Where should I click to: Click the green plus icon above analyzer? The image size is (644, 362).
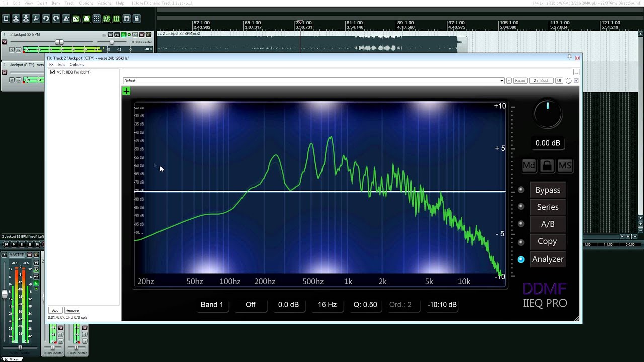click(x=126, y=91)
